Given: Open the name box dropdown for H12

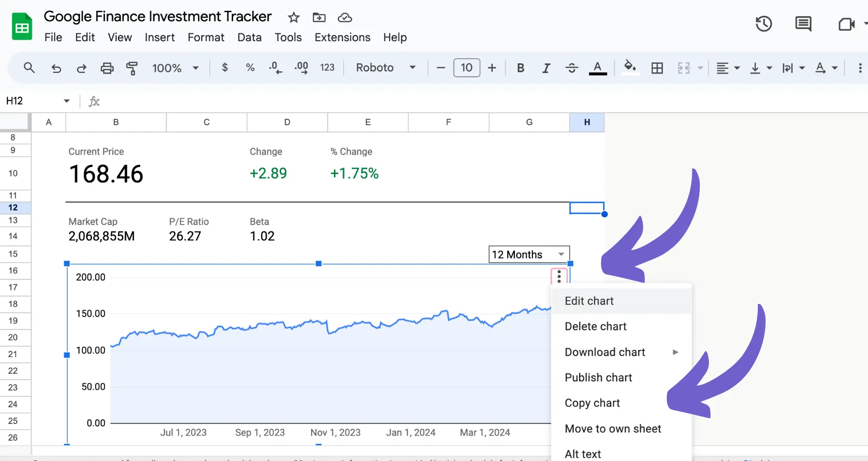Looking at the screenshot, I should 66,101.
